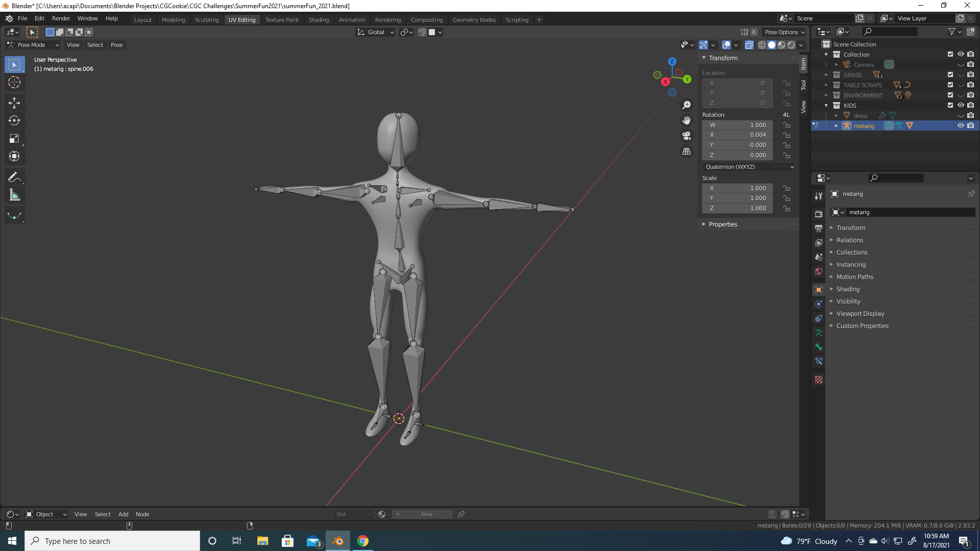Select the Move tool in toolbar
This screenshot has width=980, height=551.
(14, 103)
